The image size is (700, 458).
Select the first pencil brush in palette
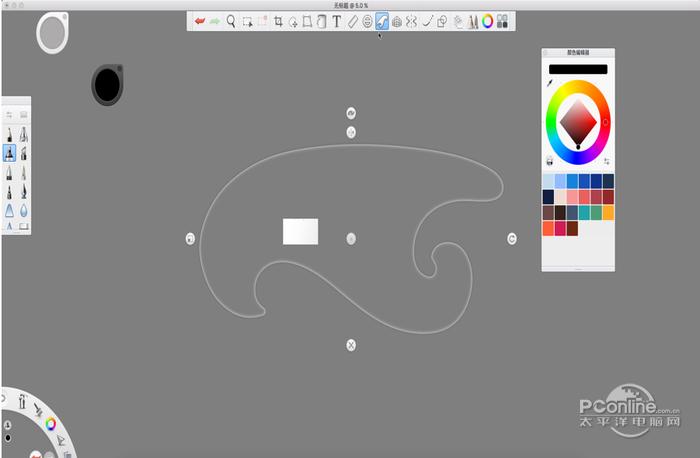pos(9,134)
